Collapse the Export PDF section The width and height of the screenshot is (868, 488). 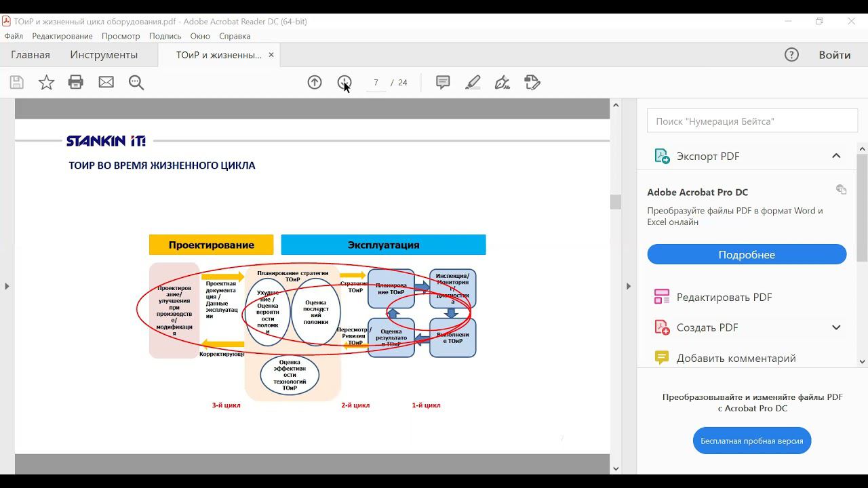click(836, 156)
